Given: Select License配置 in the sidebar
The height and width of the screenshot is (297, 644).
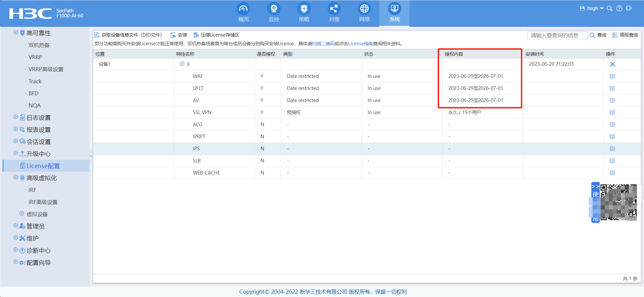Looking at the screenshot, I should 43,166.
